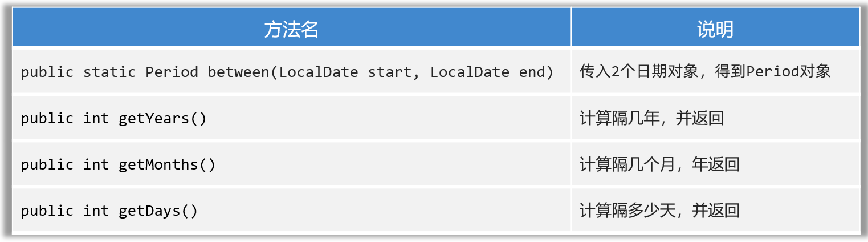Screen dimensions: 868x242
Task: Select the "计算隔几个月，年返回" description cell
Action: point(659,164)
